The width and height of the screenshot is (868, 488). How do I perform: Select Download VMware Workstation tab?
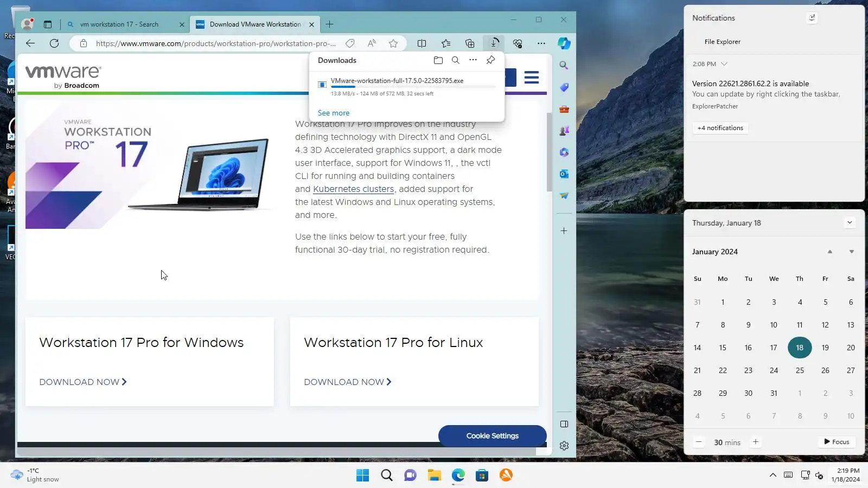(x=255, y=24)
